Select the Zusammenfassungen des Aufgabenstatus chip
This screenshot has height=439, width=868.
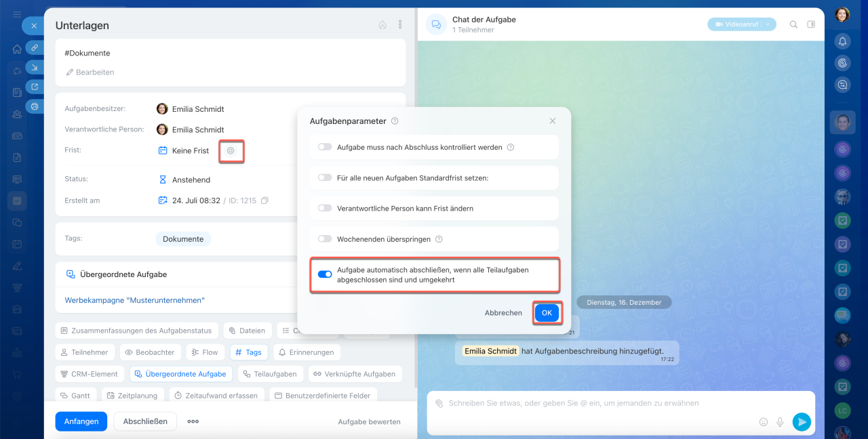[136, 331]
